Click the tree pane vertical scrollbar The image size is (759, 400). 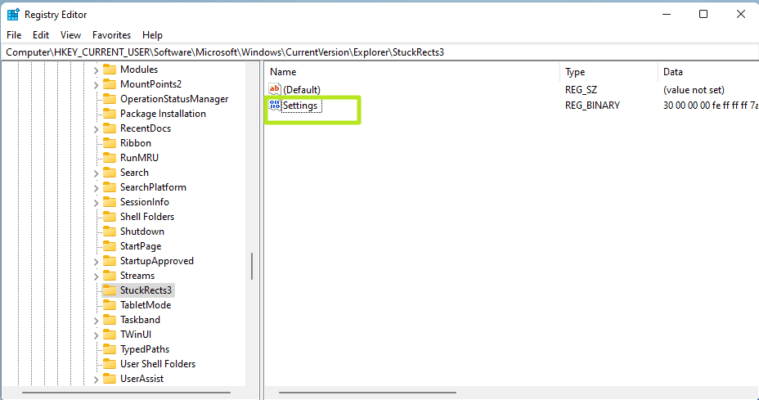coord(251,266)
